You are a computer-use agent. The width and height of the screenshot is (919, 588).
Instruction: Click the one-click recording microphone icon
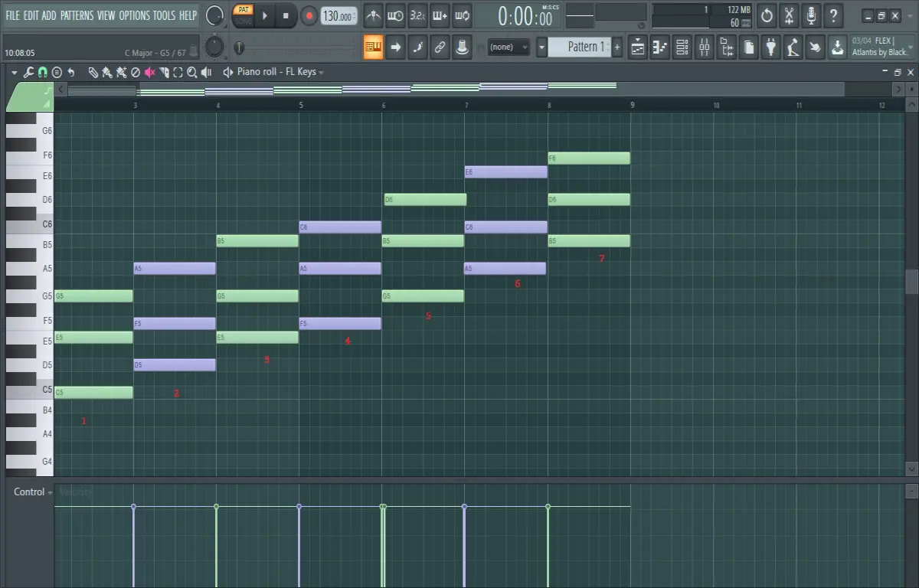click(x=812, y=15)
